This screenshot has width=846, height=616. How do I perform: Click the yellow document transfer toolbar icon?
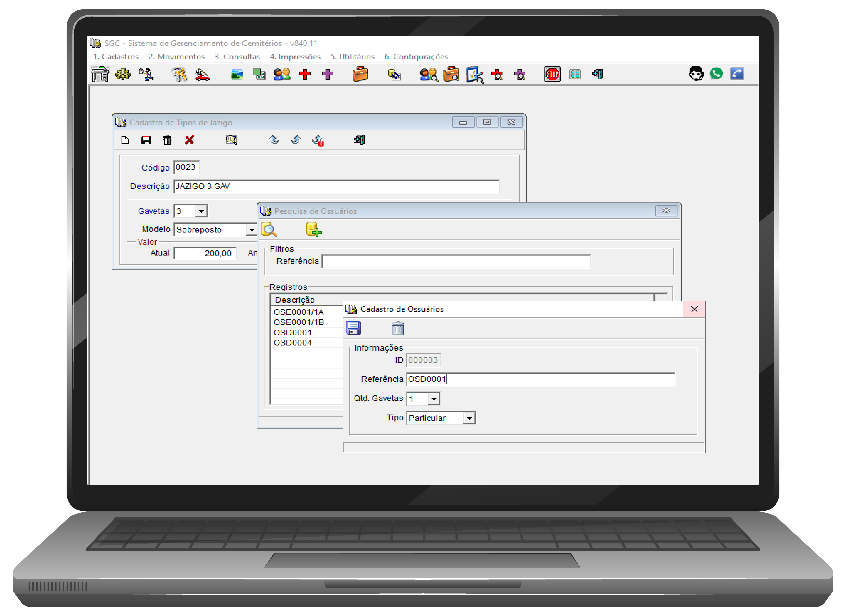394,75
